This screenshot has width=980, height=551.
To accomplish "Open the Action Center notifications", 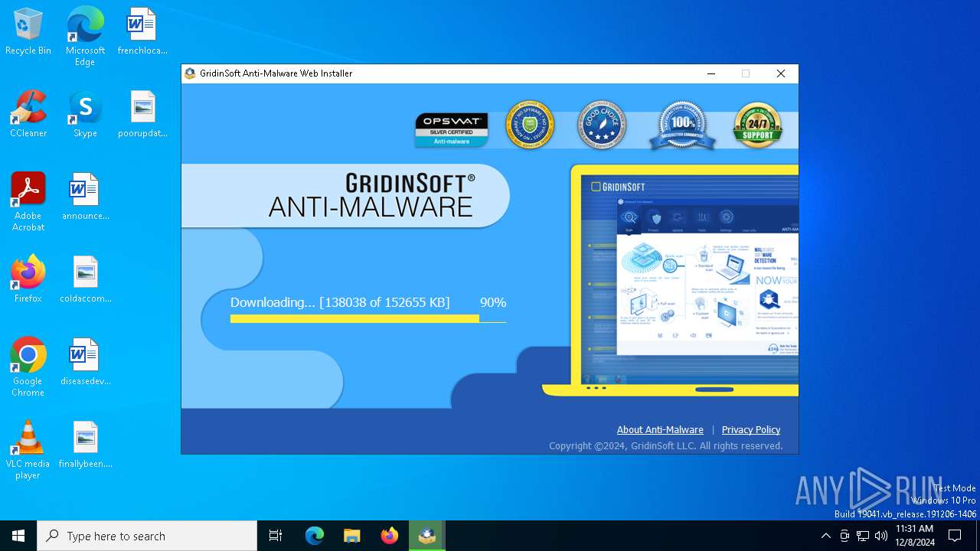I will 955,536.
